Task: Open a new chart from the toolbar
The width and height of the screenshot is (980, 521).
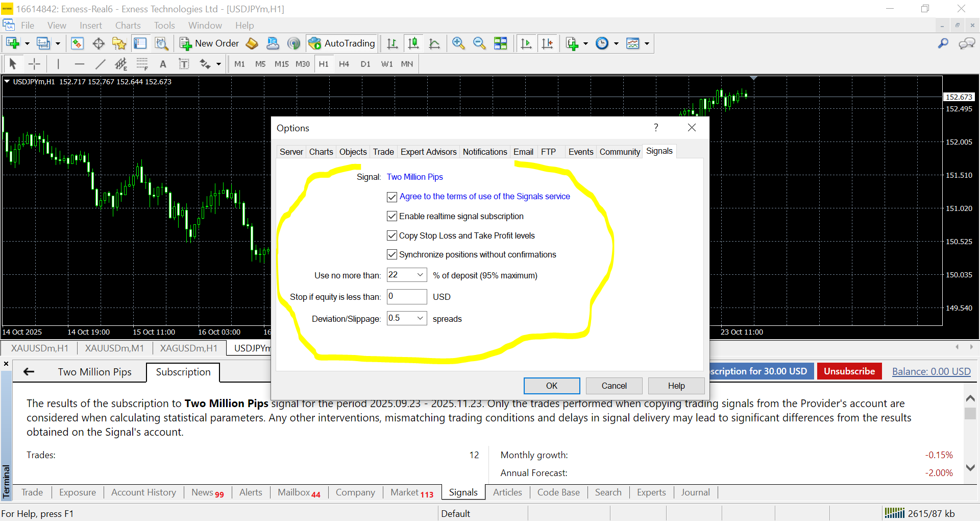Action: [12, 43]
